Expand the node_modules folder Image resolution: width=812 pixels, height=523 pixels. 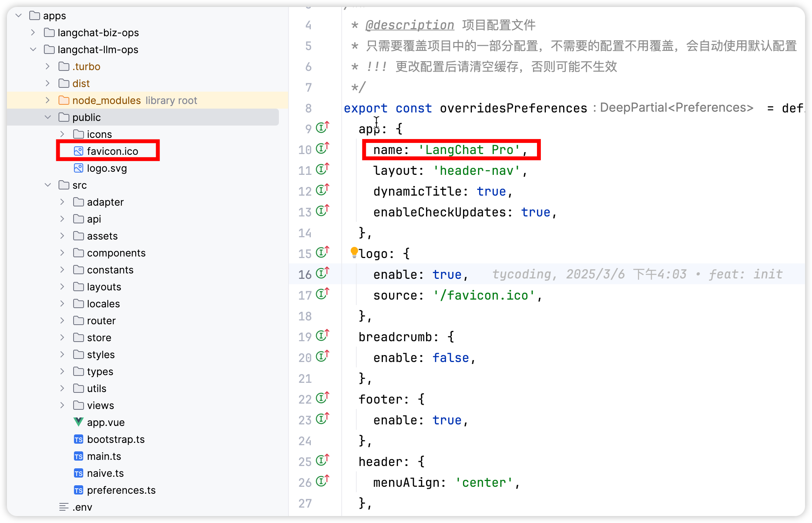pos(48,101)
